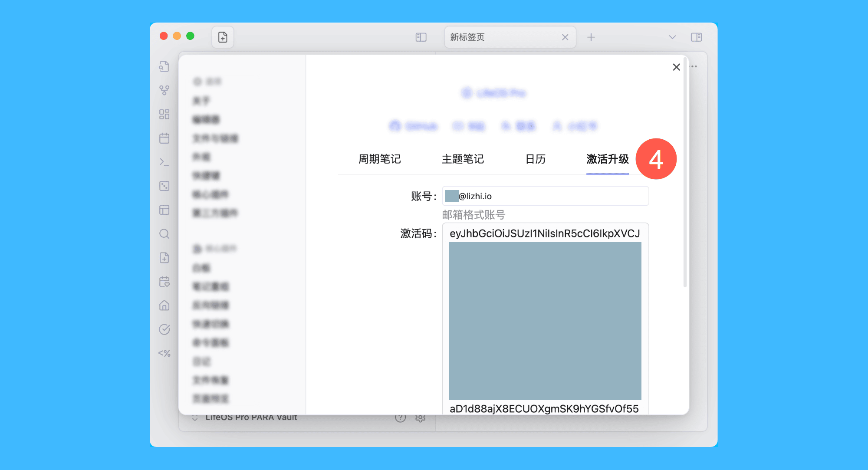Click inside the 激活码 text area

point(546,319)
